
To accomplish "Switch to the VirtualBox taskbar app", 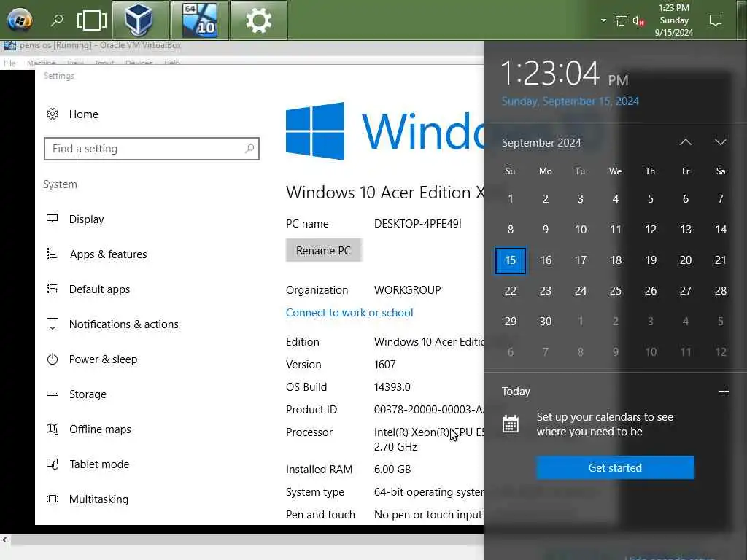I will 140,20.
